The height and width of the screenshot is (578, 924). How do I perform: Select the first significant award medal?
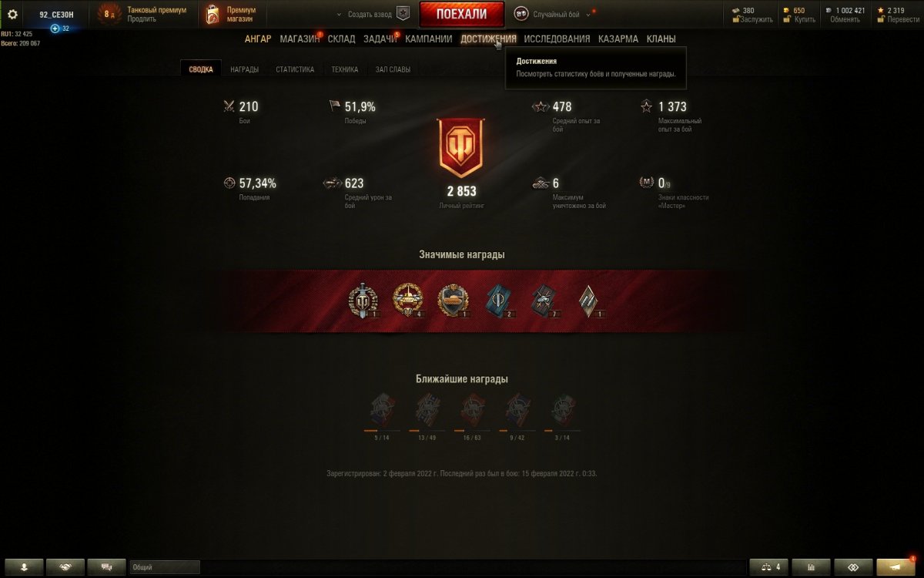pos(362,301)
